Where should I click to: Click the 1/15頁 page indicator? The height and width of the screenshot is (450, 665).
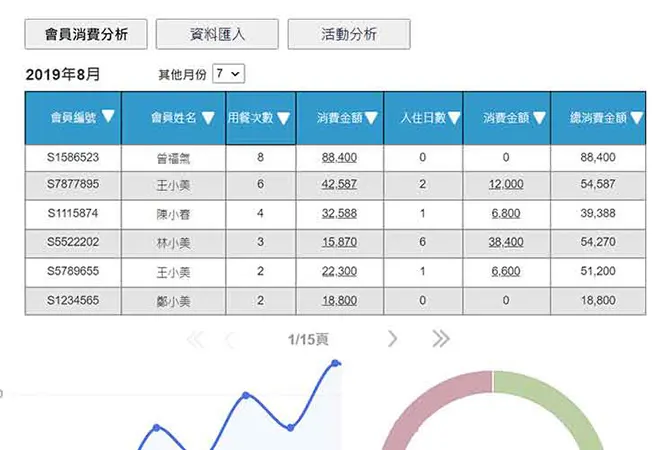tap(308, 339)
